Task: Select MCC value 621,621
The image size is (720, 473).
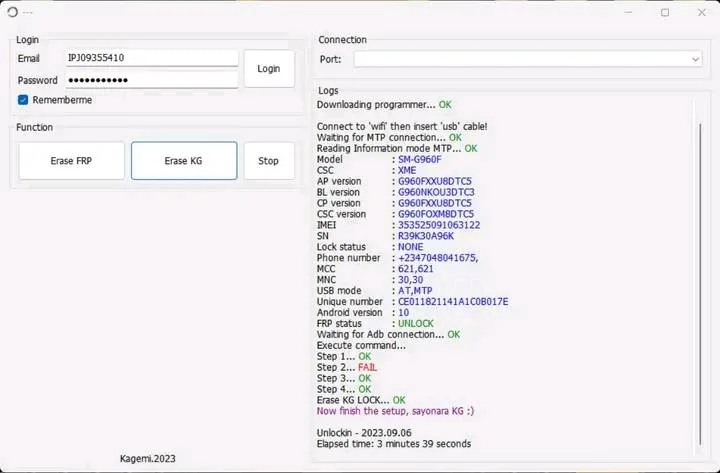Action: click(x=416, y=269)
